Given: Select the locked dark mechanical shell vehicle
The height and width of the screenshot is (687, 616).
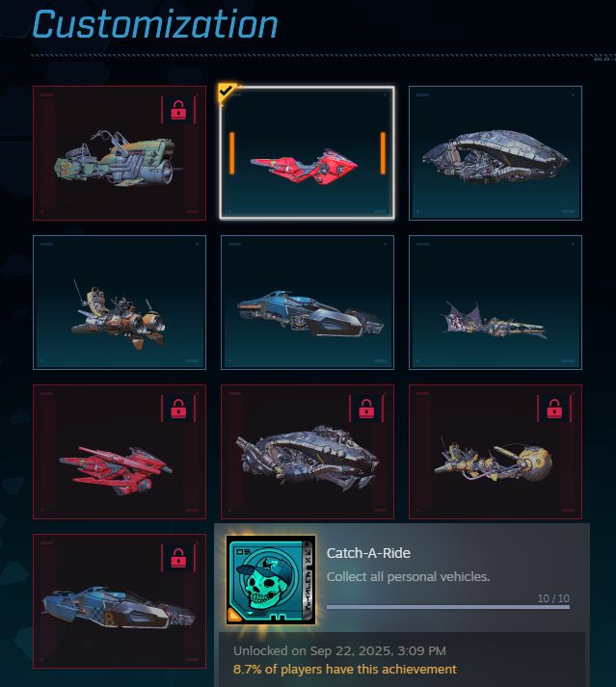Looking at the screenshot, I should click(308, 452).
